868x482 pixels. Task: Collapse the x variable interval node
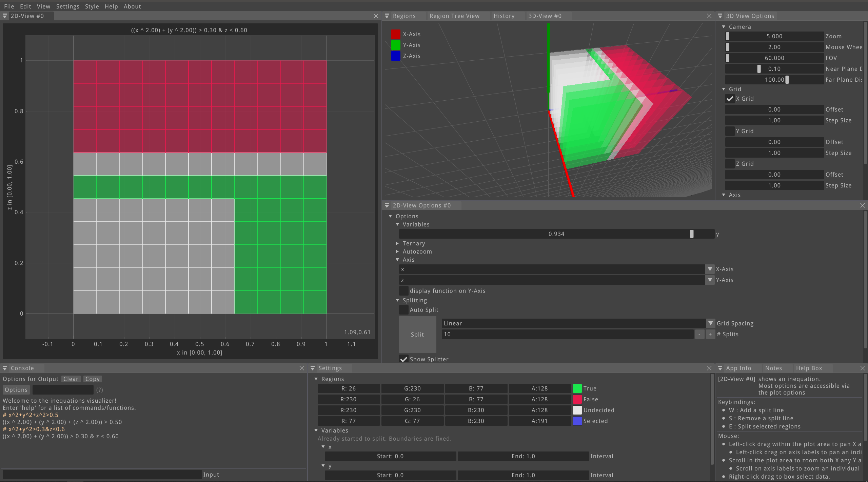coord(323,447)
